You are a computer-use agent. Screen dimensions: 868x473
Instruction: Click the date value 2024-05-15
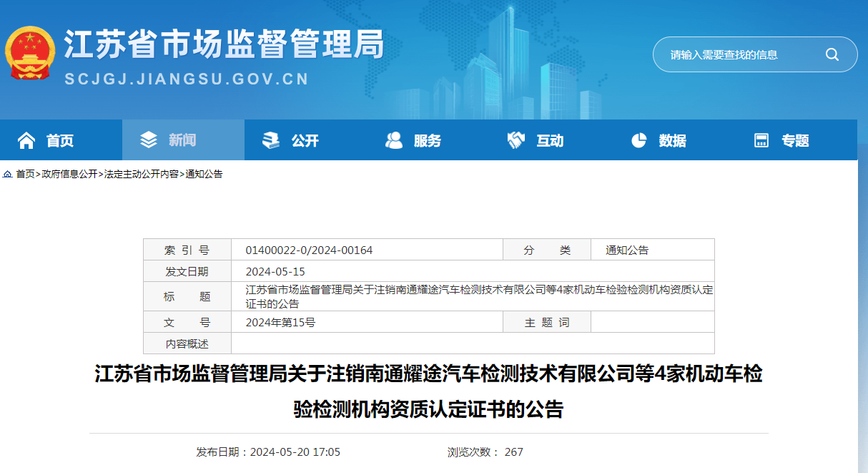point(275,271)
